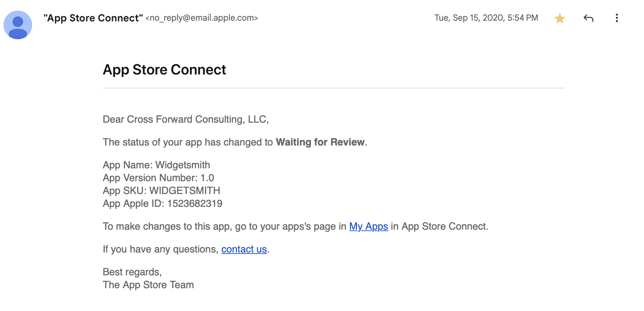
Task: Click the "Waiting for Review" status text
Action: [320, 142]
